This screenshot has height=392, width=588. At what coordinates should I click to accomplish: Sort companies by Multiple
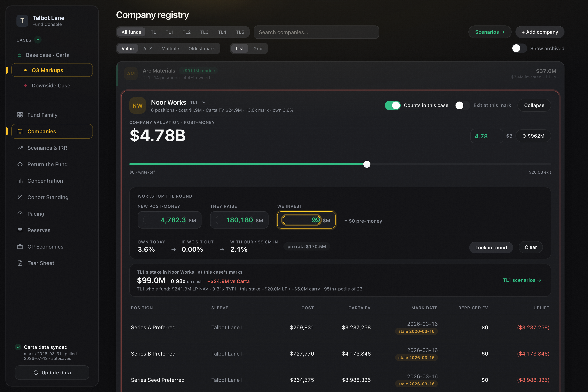pos(170,48)
